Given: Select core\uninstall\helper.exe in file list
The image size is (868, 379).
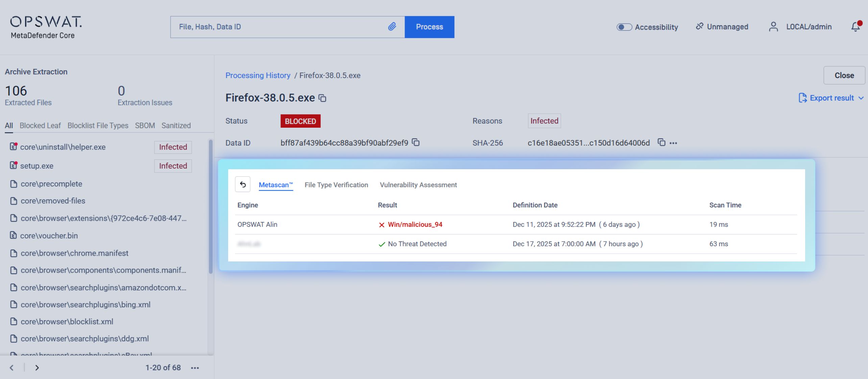Looking at the screenshot, I should [63, 147].
